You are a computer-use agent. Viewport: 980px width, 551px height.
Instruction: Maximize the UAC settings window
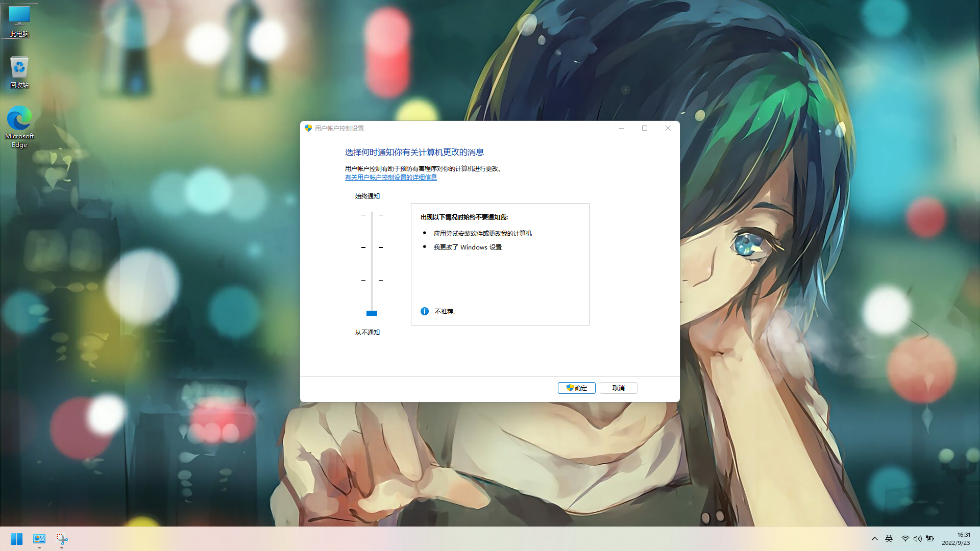tap(645, 128)
